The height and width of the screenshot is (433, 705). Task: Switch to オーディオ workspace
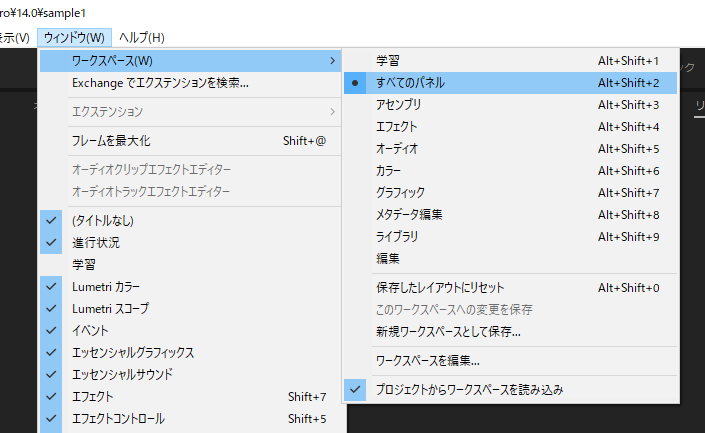click(x=510, y=149)
